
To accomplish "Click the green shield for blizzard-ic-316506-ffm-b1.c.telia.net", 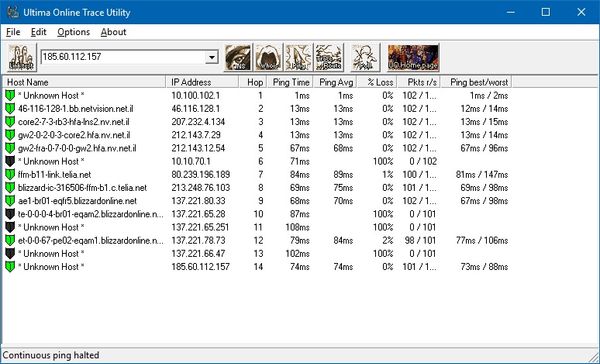I will (10, 188).
